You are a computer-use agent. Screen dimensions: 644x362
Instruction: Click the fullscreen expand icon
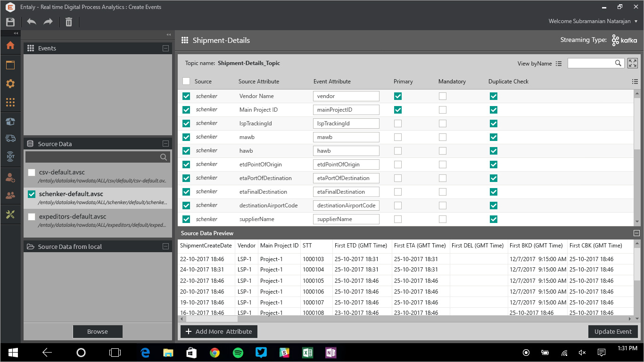point(633,63)
